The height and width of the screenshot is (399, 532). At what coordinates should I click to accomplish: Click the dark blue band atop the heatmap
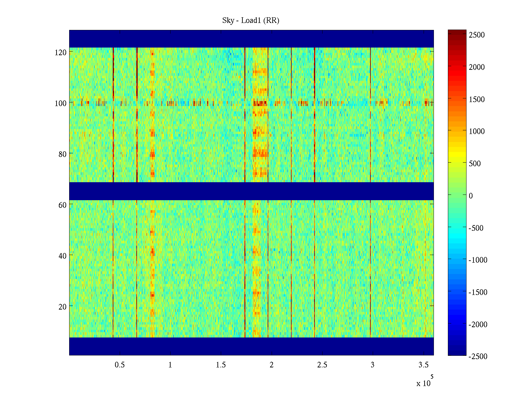pos(251,39)
